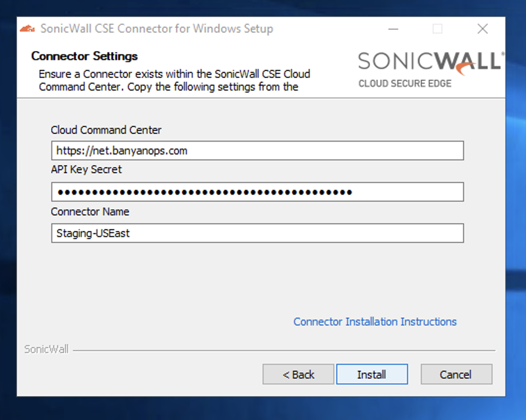Open the Connector Installation Instructions link
Screen dimensions: 526x420
tap(375, 322)
